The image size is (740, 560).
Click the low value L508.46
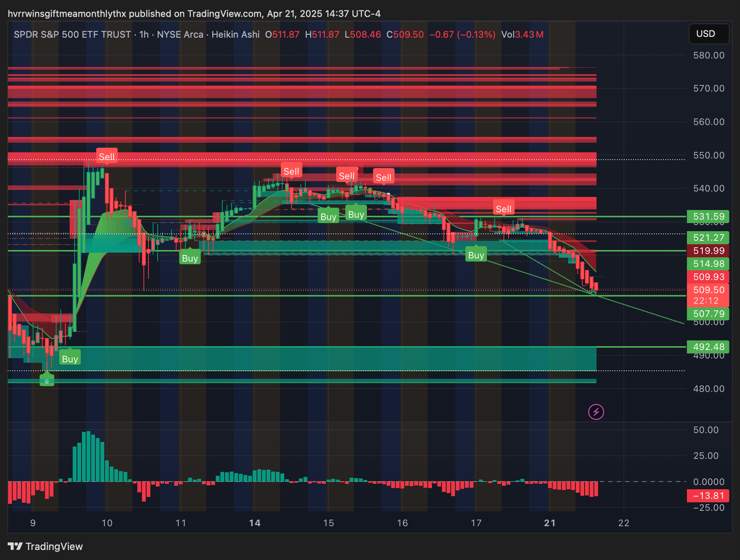[363, 35]
